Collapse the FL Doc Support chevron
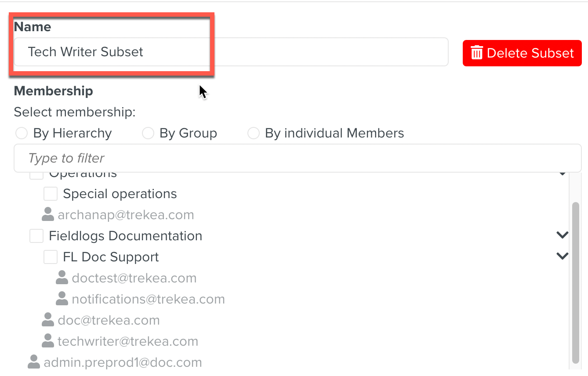588x376 pixels. [x=562, y=256]
